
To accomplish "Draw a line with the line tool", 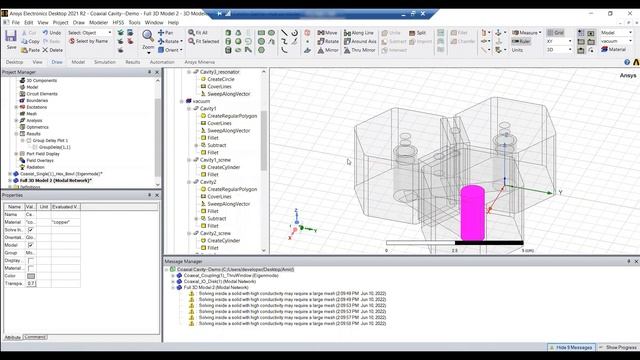I will coord(284,33).
